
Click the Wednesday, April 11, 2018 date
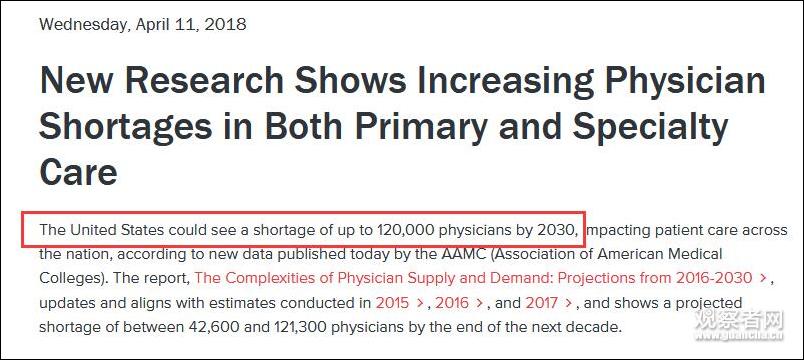143,24
